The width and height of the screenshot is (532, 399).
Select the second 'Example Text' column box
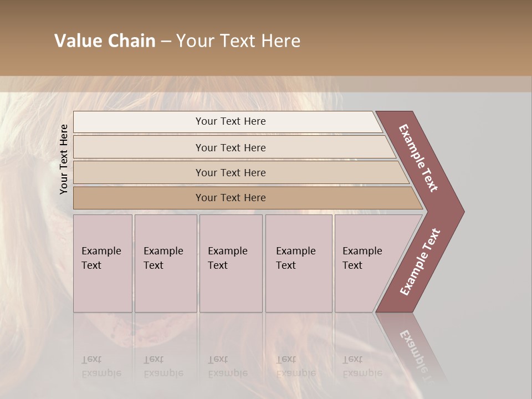pyautogui.click(x=166, y=263)
